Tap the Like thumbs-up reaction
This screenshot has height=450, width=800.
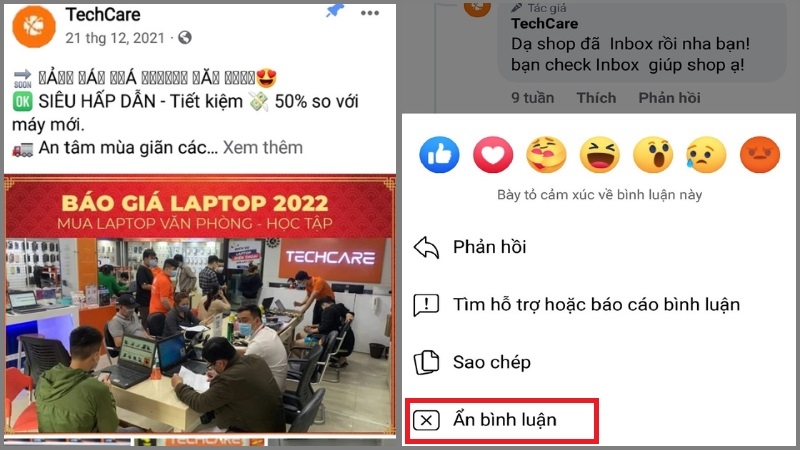click(x=439, y=155)
